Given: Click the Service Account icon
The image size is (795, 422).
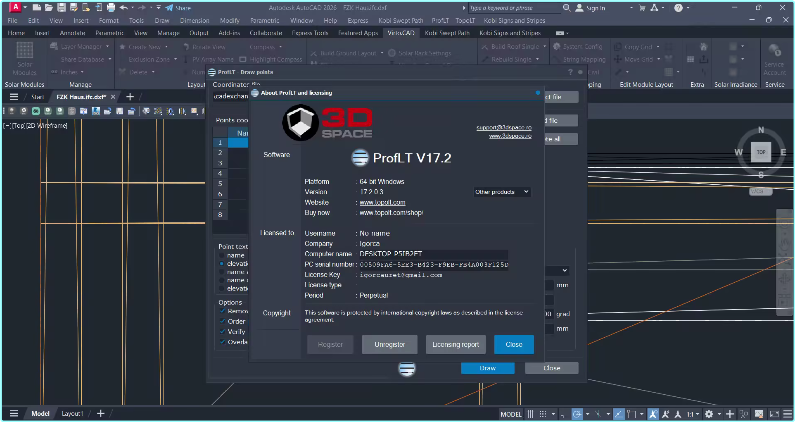Looking at the screenshot, I should pyautogui.click(x=774, y=51).
